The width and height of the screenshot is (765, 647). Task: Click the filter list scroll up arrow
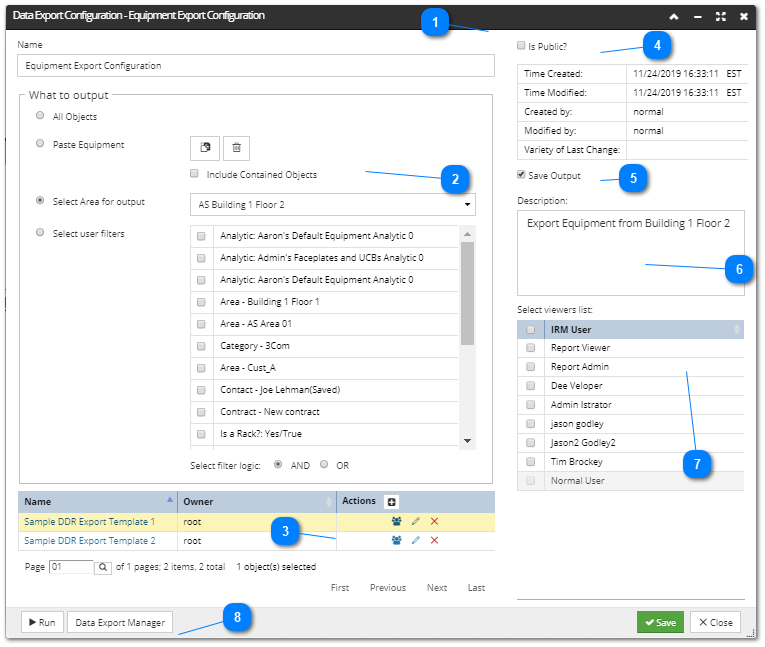(467, 234)
